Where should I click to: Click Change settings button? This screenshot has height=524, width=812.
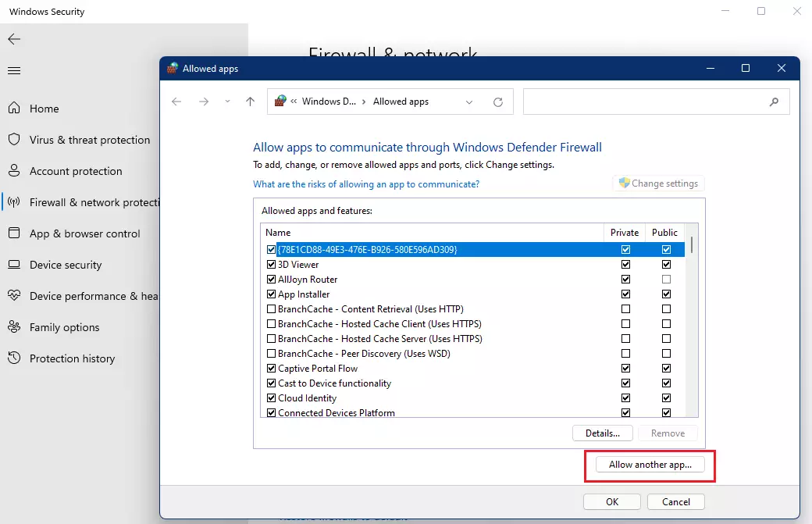[659, 184]
